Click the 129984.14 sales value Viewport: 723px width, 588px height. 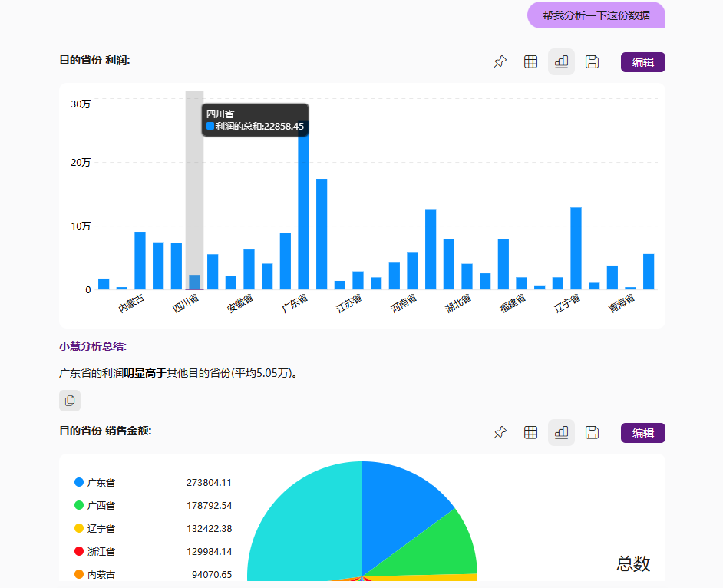(x=209, y=552)
